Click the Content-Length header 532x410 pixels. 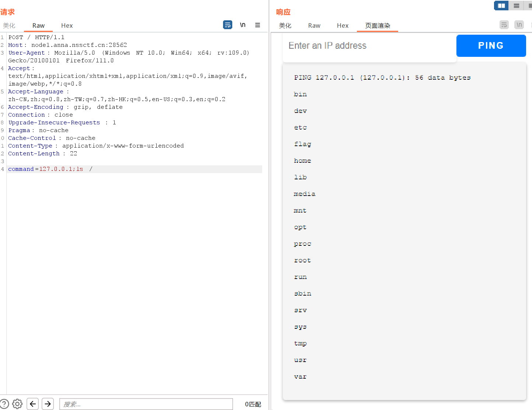pyautogui.click(x=43, y=154)
